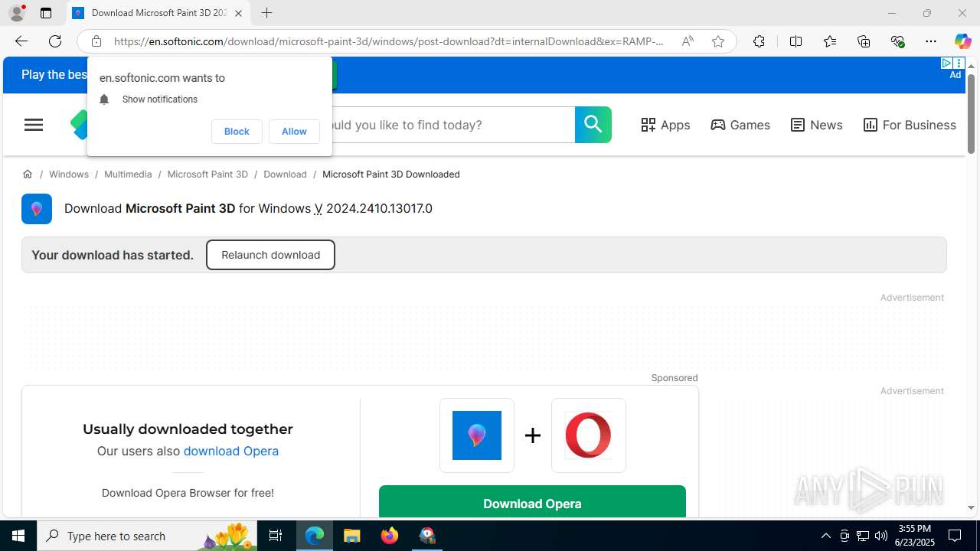Block softonic notifications
980x551 pixels.
[237, 132]
